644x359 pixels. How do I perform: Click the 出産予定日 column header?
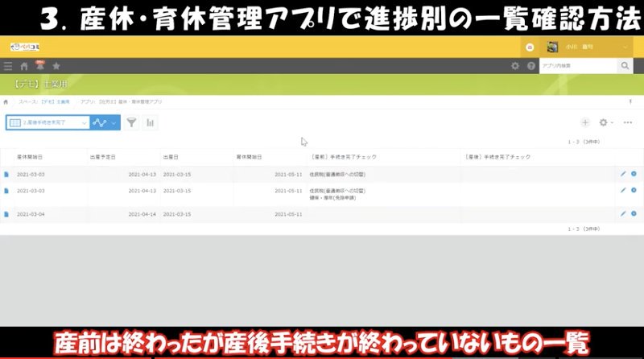[x=102, y=156]
